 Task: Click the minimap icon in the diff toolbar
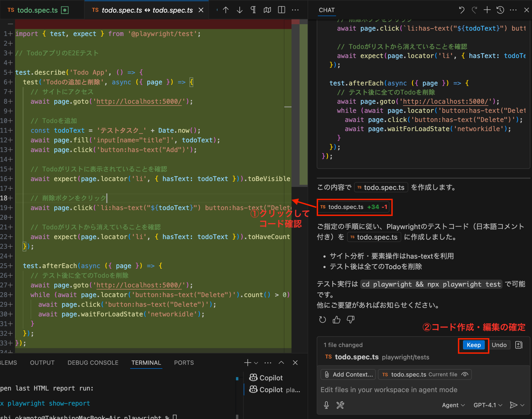point(267,10)
